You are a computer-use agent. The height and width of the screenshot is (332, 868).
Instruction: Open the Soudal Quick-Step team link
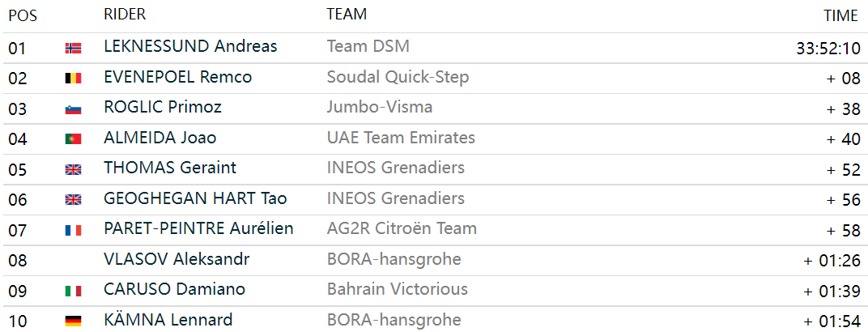pos(398,77)
